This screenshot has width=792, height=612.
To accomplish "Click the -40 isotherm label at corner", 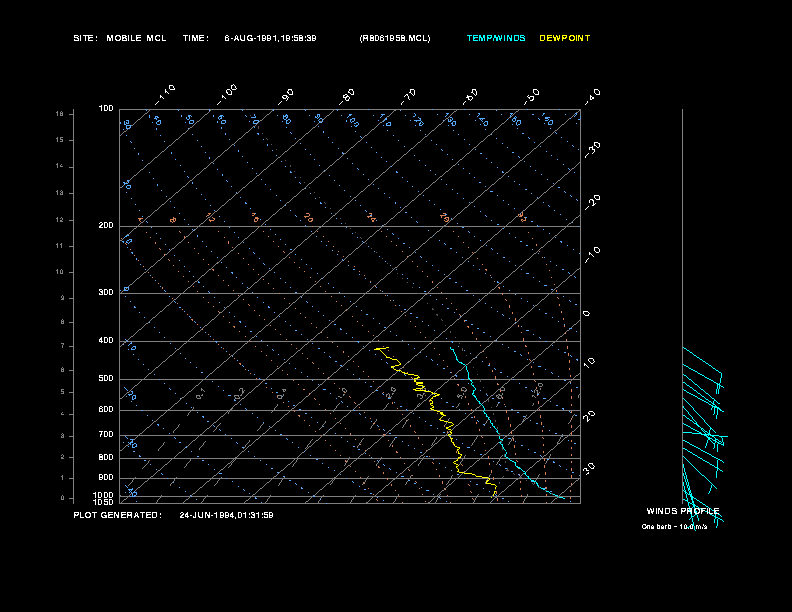I will click(x=592, y=97).
